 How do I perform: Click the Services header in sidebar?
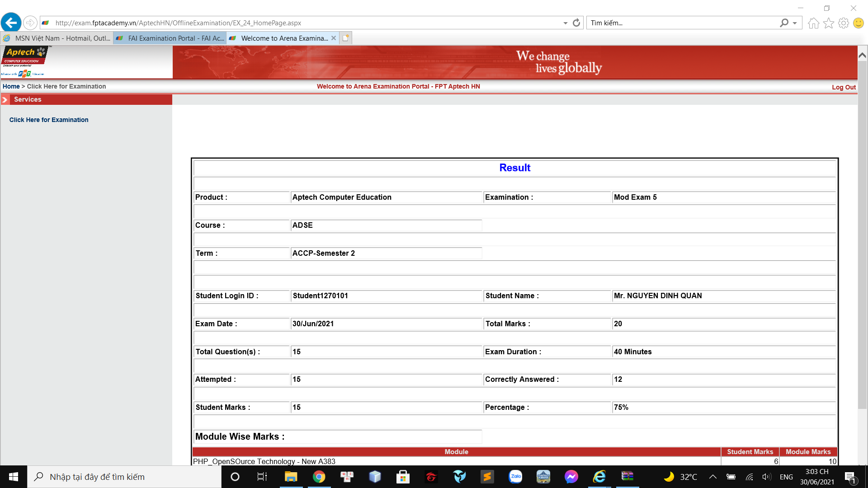point(86,99)
